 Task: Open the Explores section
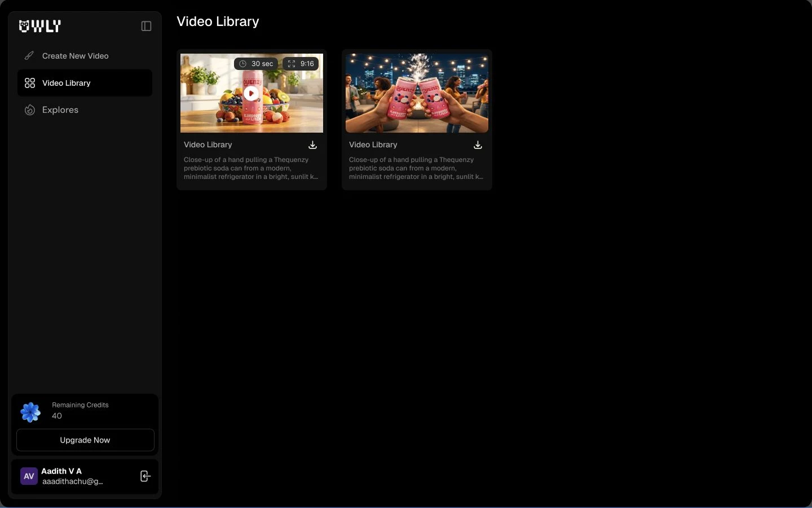pyautogui.click(x=85, y=110)
